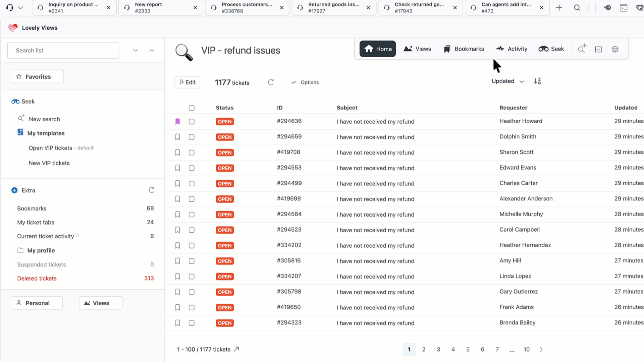The height and width of the screenshot is (362, 644).
Task: Click the Edit button
Action: (x=187, y=82)
